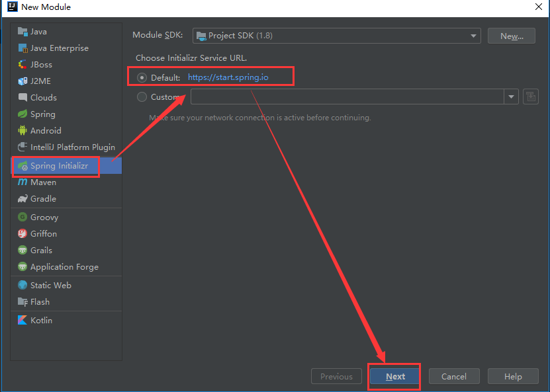Click the J2ME icon
This screenshot has width=550, height=392.
pos(23,81)
